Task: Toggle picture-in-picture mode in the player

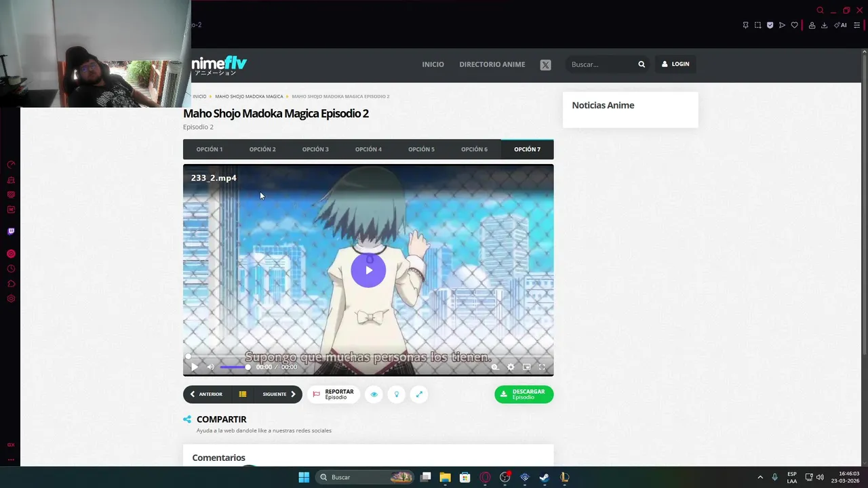Action: pyautogui.click(x=526, y=367)
